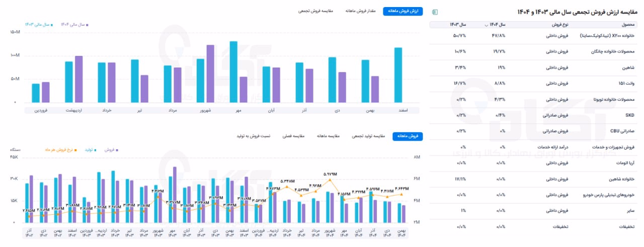The width and height of the screenshot is (644, 247).
Task: Select the فروش تجهیزات و خدمات row
Action: coord(532,147)
